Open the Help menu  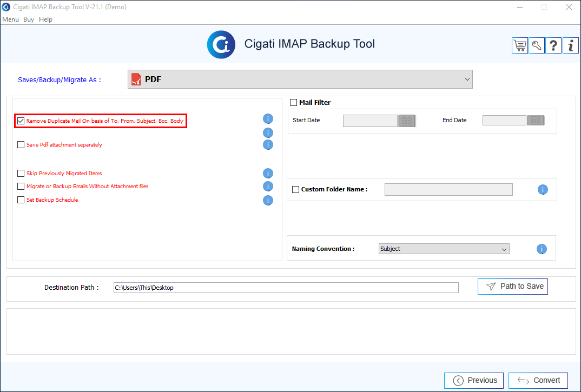click(45, 19)
